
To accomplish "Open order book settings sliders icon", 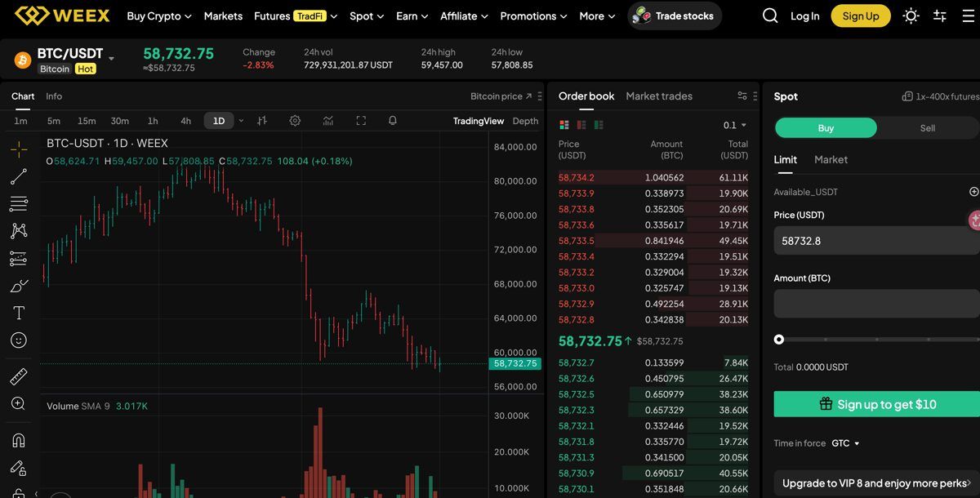I will pyautogui.click(x=742, y=96).
